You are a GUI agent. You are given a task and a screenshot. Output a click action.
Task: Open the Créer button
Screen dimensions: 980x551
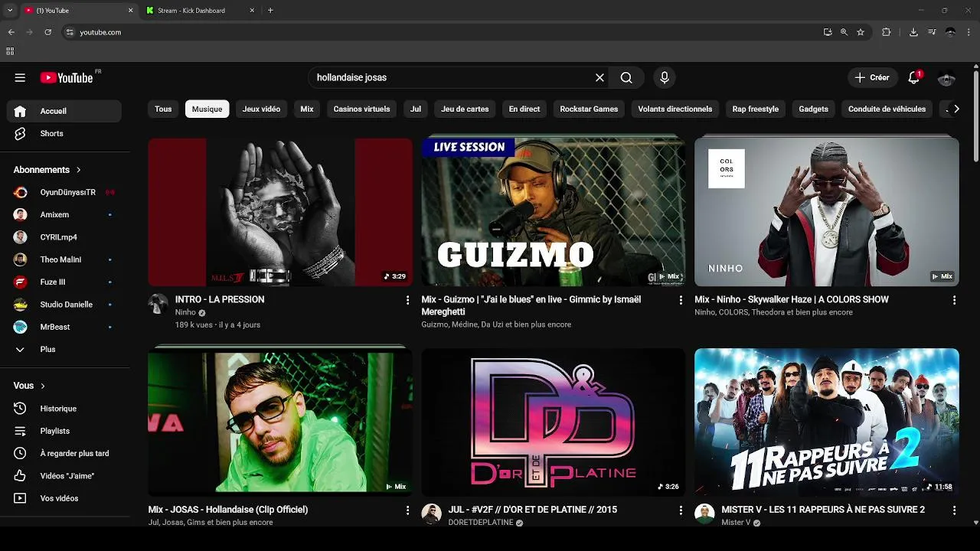coord(872,77)
